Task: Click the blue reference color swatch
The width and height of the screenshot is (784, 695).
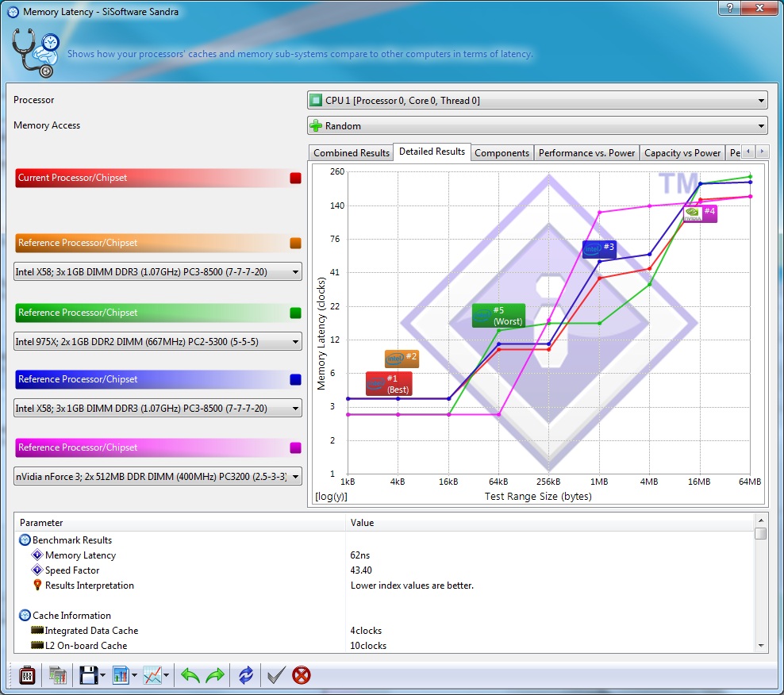Action: tap(295, 379)
